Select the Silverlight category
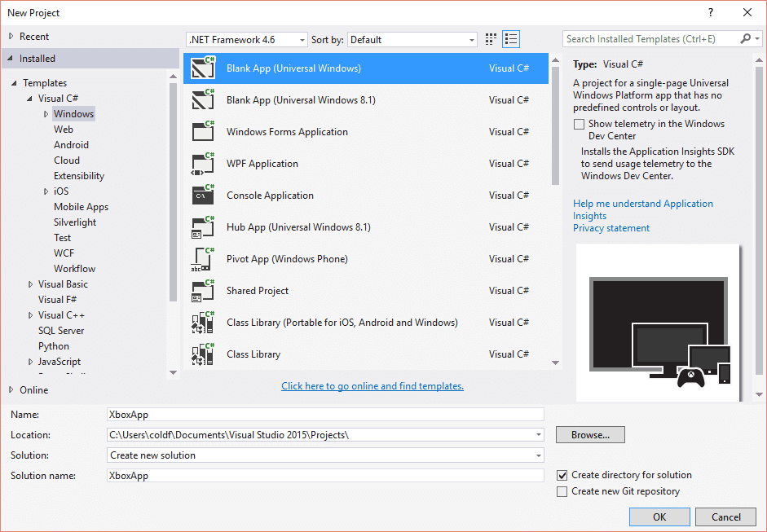Image resolution: width=767 pixels, height=532 pixels. tap(75, 222)
